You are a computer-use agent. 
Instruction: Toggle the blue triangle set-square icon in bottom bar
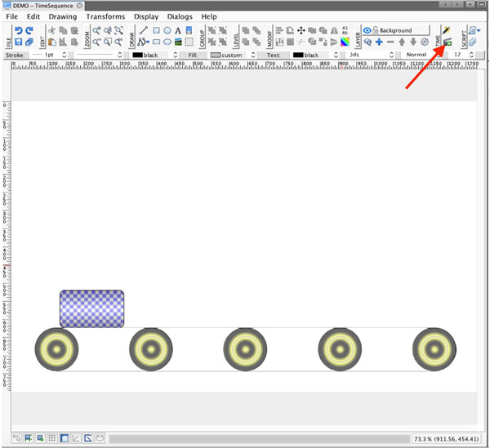(88, 438)
